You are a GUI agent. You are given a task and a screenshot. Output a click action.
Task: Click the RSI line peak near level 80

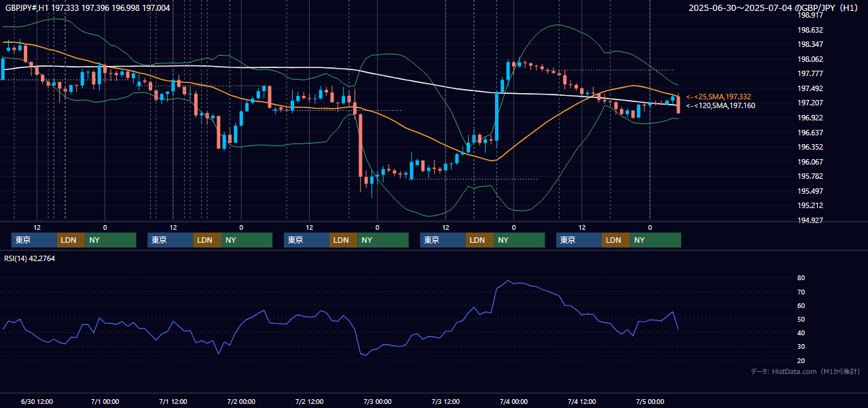point(507,281)
